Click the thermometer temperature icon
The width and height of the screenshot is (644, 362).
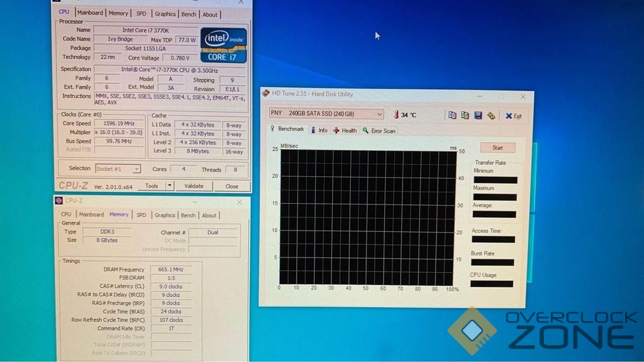pos(396,115)
